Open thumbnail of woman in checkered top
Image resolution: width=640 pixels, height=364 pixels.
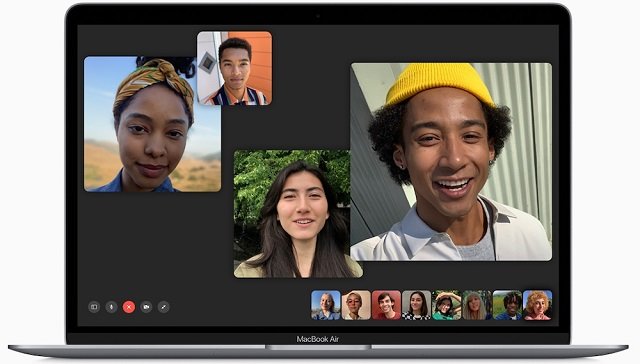coord(416,305)
